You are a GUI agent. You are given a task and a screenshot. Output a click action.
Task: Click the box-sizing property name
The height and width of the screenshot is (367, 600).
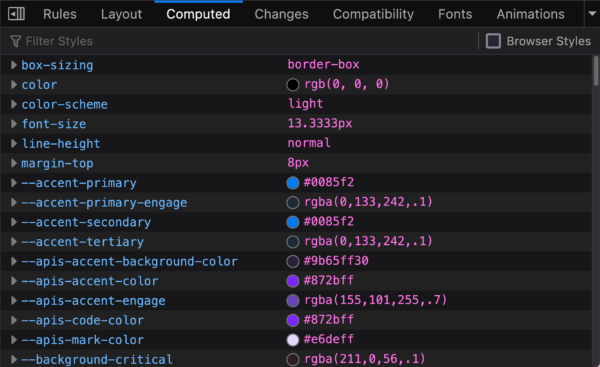[x=57, y=65]
